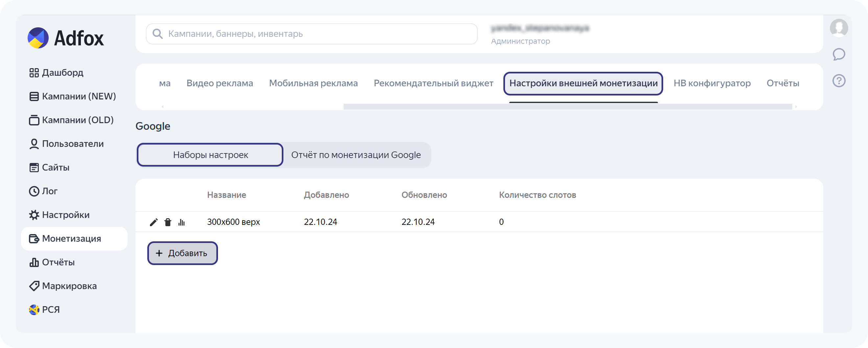The image size is (868, 348).
Task: Select Настройки внешней монетизации tab
Action: tap(583, 83)
